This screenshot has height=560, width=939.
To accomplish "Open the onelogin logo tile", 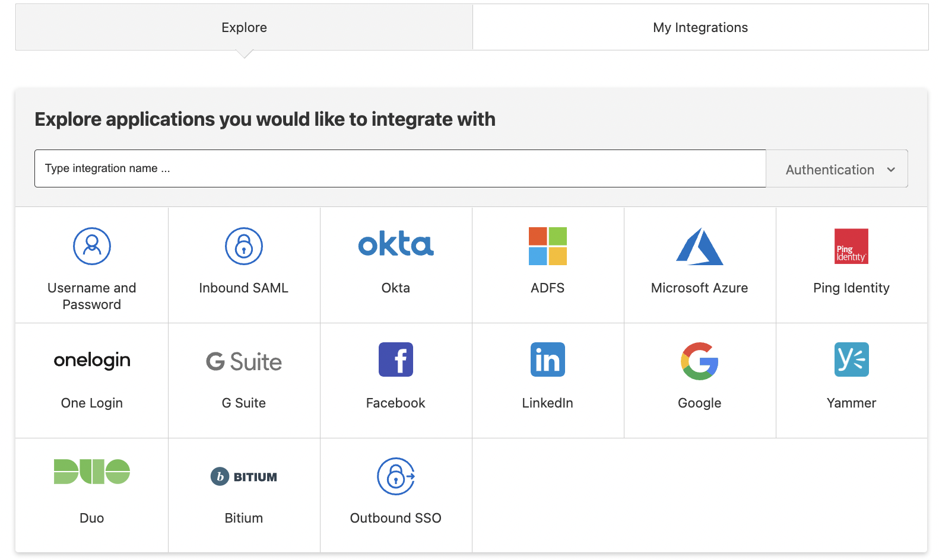I will 92,360.
